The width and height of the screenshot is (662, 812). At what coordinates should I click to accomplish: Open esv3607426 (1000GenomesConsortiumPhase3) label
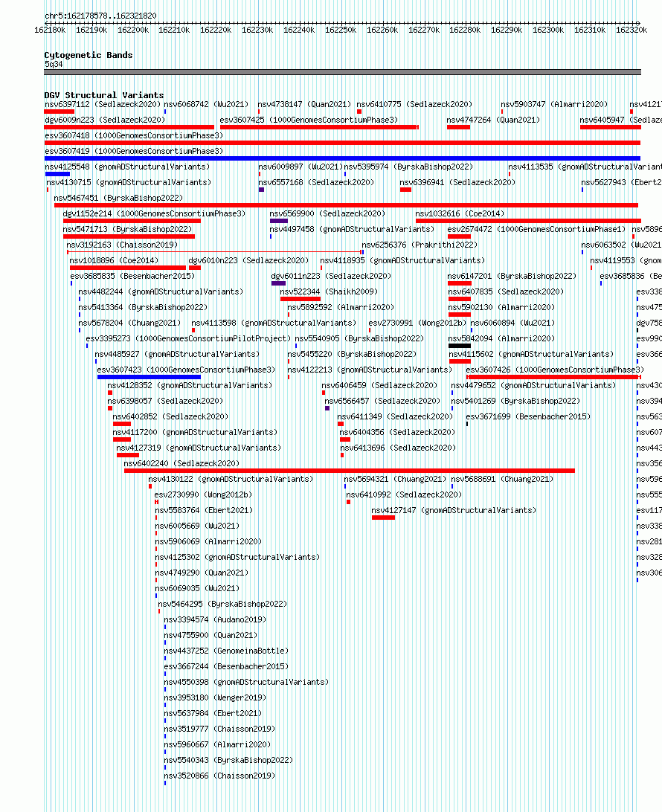[x=556, y=370]
